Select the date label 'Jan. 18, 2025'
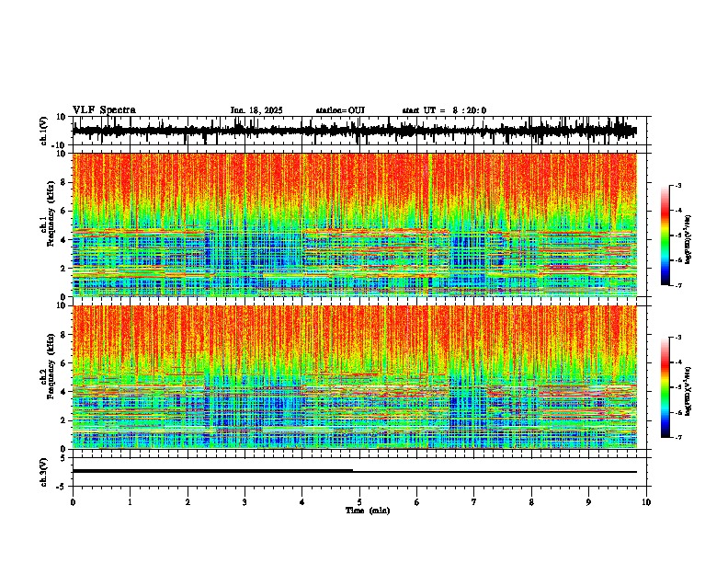Image resolution: width=728 pixels, height=563 pixels. pos(256,110)
